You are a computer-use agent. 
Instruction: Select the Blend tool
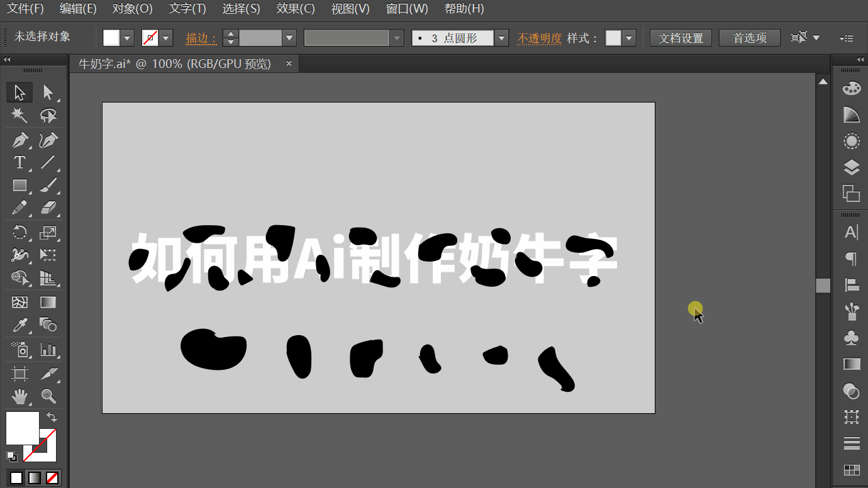click(48, 325)
